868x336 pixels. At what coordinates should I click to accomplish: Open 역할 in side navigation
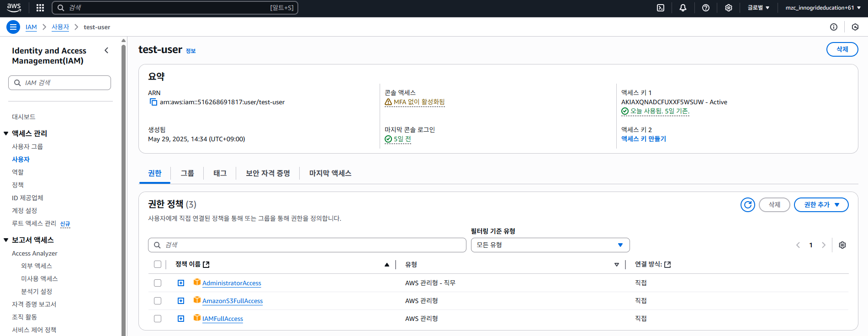pos(18,172)
